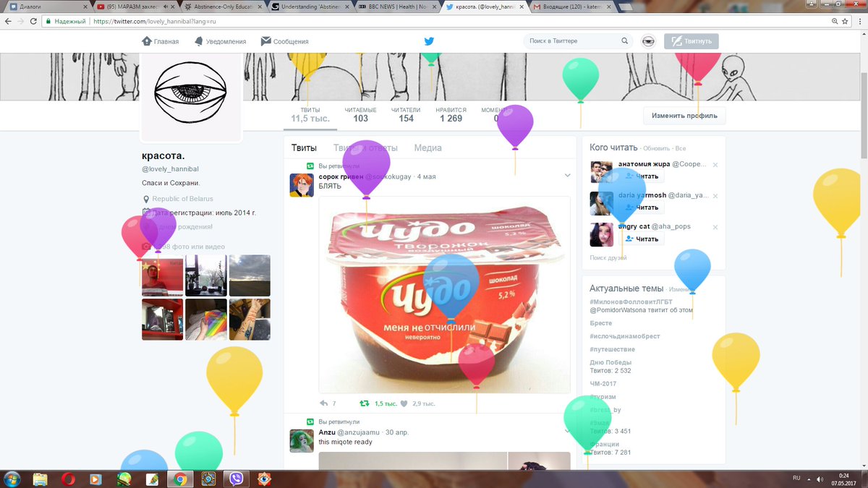Open ЧМ-2017 trending topic
Image resolution: width=868 pixels, height=488 pixels.
tap(603, 384)
